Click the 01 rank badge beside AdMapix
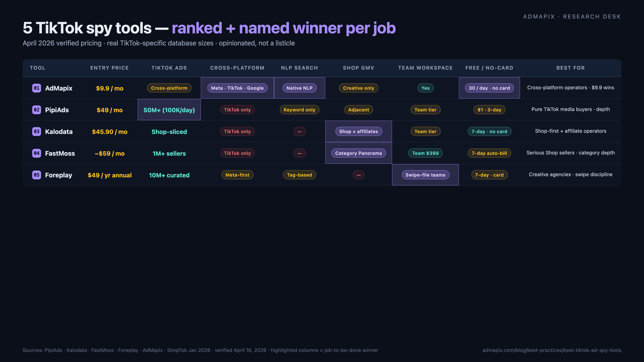 click(36, 88)
